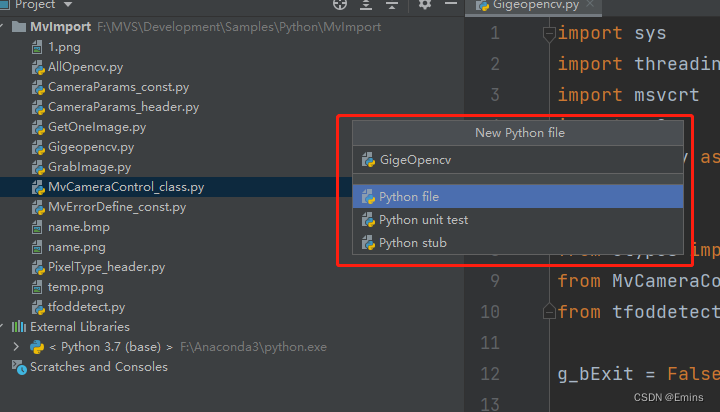
Task: Click the Python file option icon
Action: tap(368, 197)
